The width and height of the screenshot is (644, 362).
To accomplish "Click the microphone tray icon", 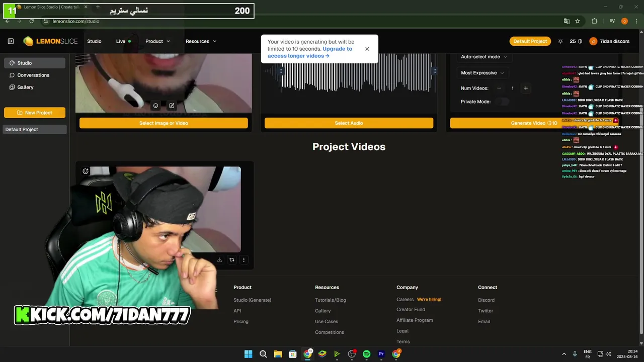I will 575,354.
